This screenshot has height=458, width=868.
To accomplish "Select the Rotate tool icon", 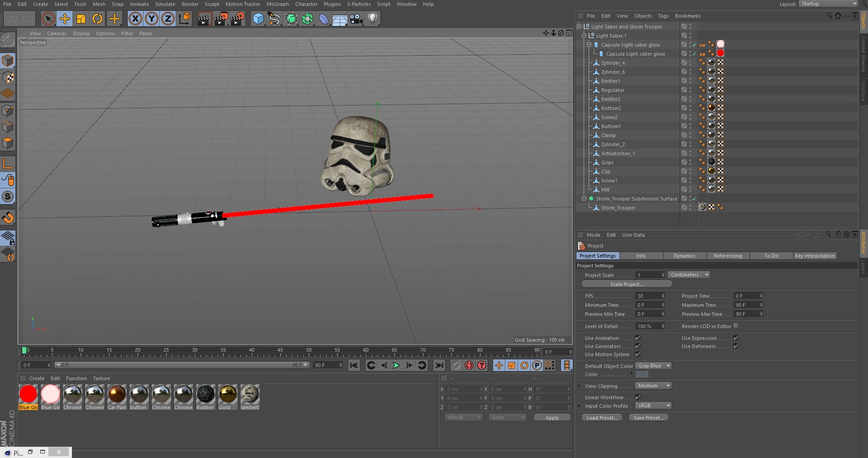I will [97, 19].
